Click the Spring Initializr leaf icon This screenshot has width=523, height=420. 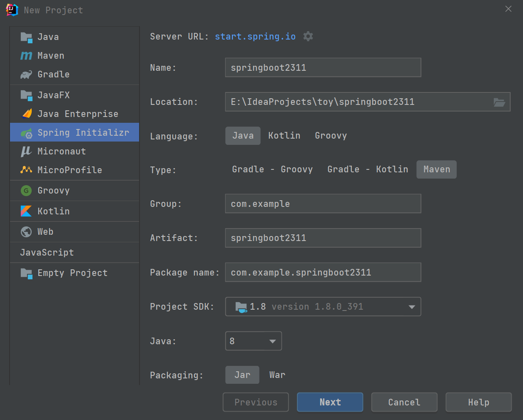[26, 133]
